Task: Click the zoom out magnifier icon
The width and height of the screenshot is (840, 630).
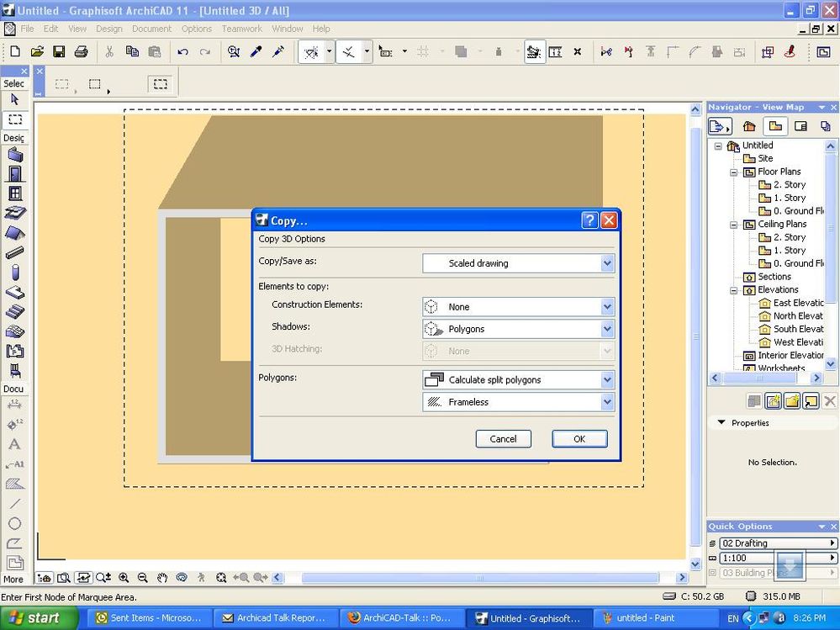Action: 142,578
